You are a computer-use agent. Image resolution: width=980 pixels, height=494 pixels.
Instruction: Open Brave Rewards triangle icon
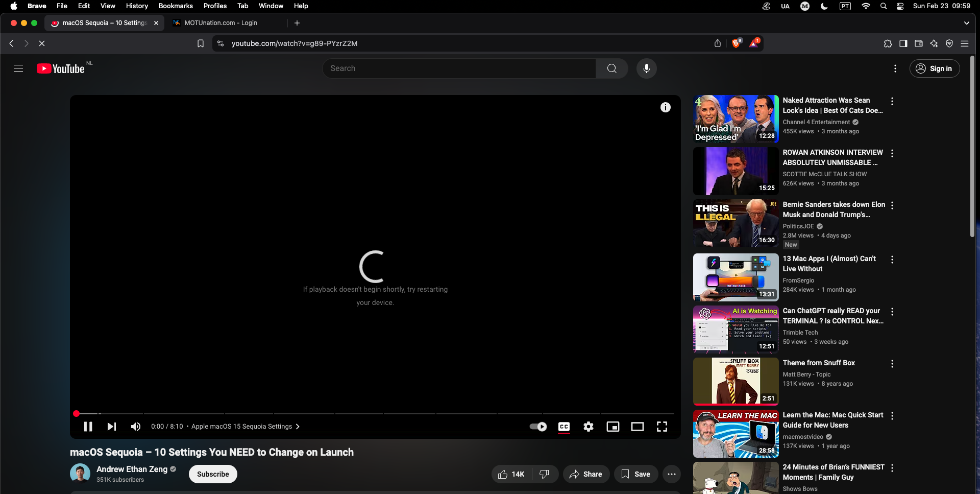pyautogui.click(x=754, y=43)
